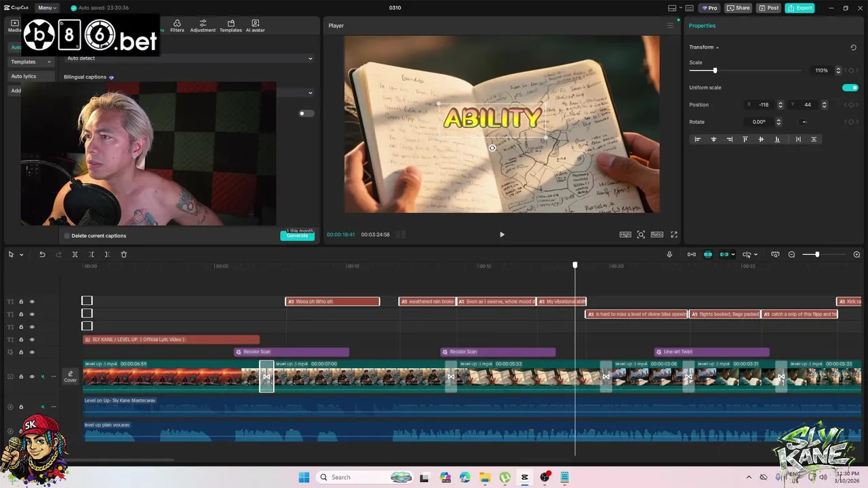Click the Generate captions button

(297, 236)
